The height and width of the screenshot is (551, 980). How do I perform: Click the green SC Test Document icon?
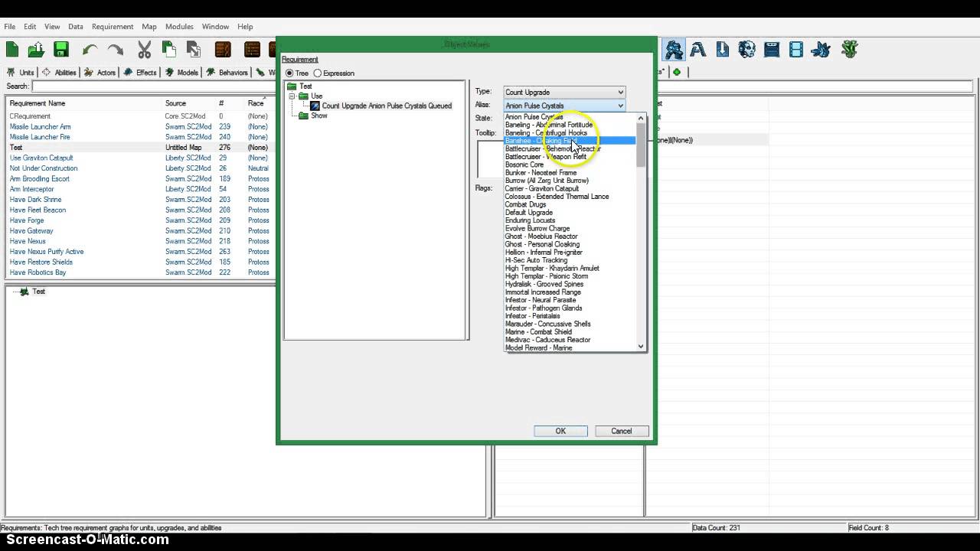(849, 50)
